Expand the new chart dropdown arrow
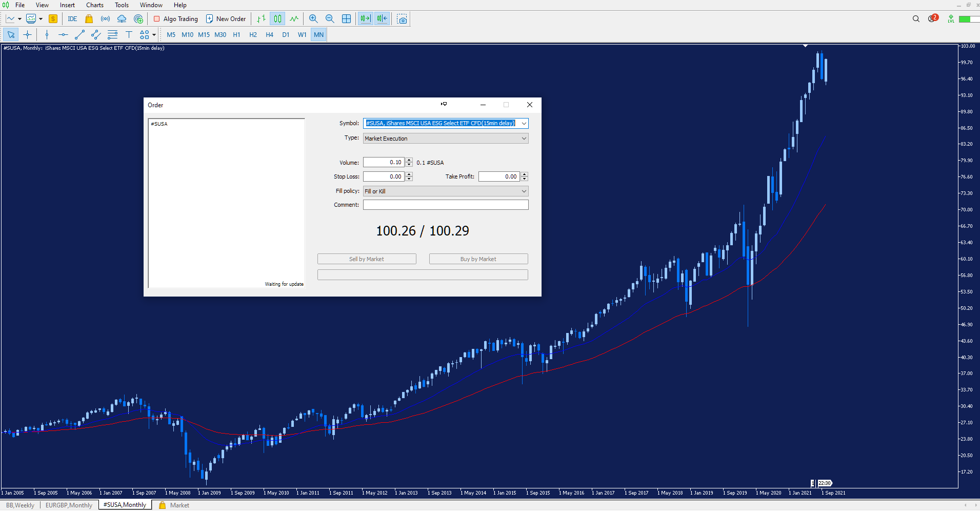 click(19, 19)
